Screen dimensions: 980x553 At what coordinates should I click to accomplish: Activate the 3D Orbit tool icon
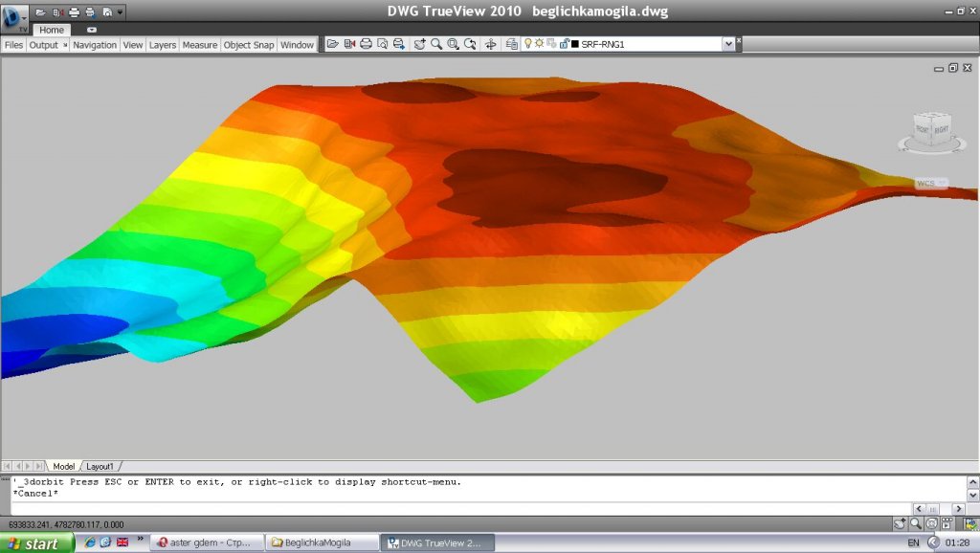(x=491, y=44)
